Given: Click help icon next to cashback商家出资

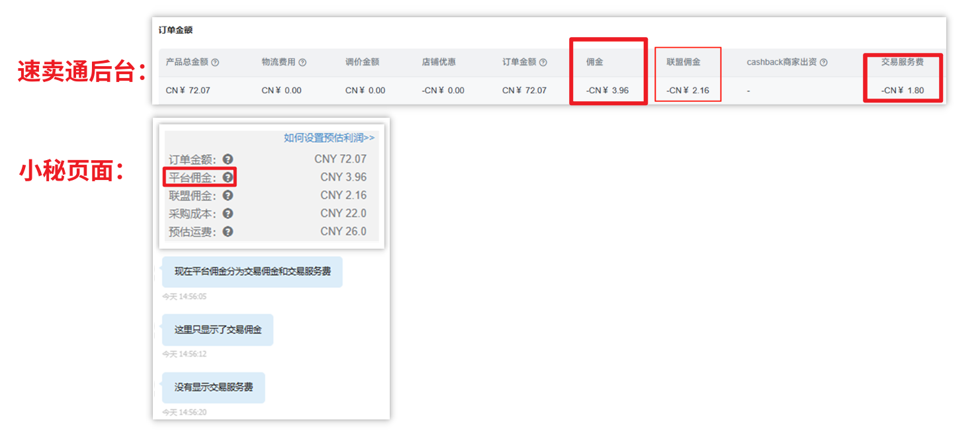Looking at the screenshot, I should (x=824, y=62).
